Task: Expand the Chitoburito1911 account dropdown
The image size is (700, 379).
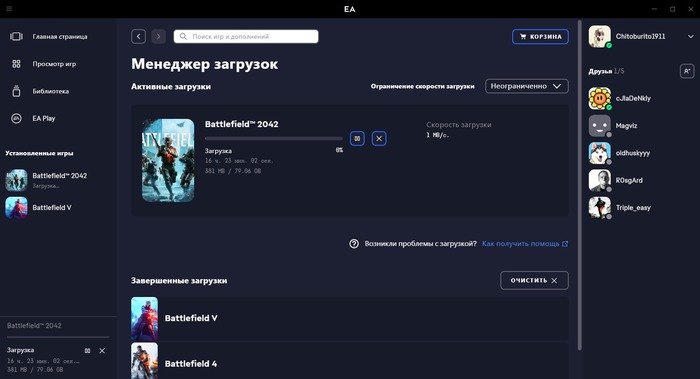Action: click(x=690, y=37)
